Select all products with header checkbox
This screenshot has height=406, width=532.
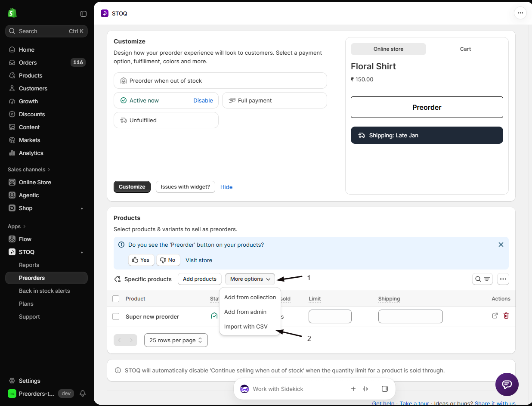116,299
